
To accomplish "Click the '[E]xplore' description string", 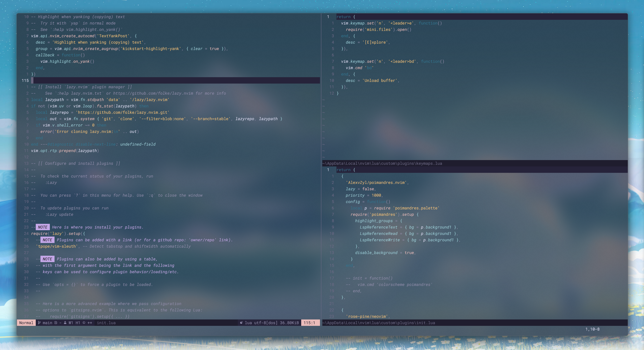I will tap(375, 42).
